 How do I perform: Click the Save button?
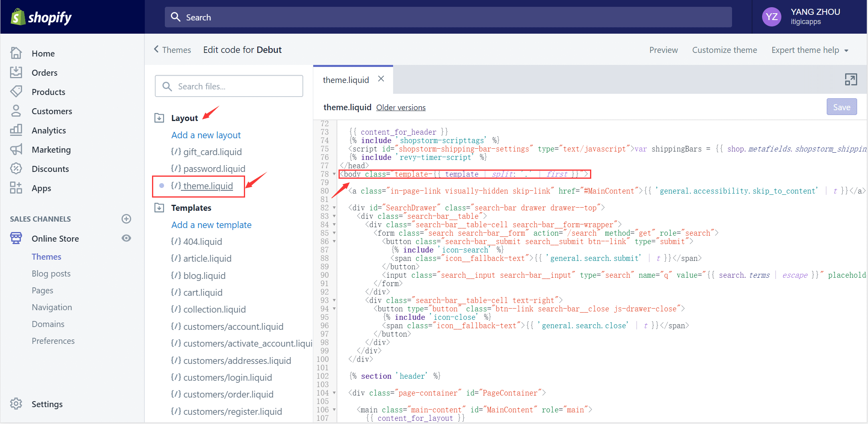(841, 107)
